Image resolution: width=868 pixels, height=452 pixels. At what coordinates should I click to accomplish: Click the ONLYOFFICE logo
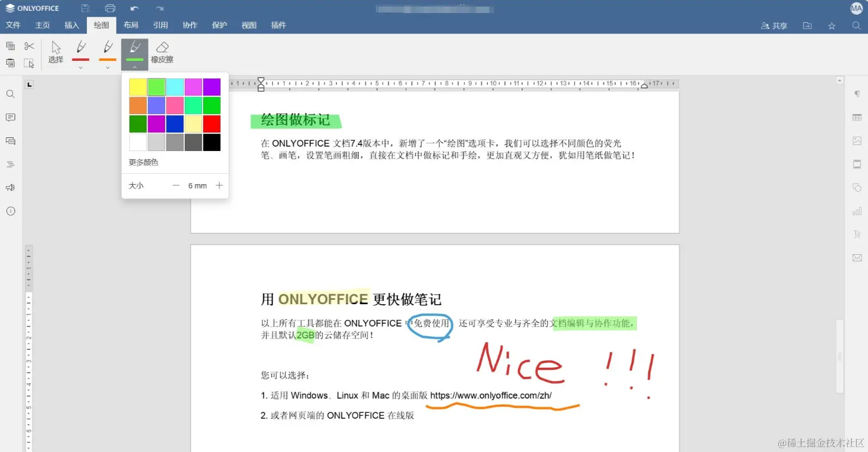point(32,8)
